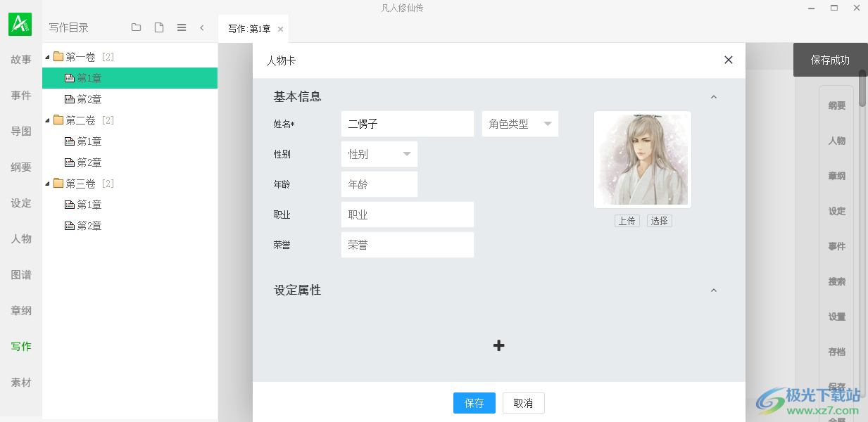Open the 故事 panel in the left sidebar
The width and height of the screenshot is (868, 422).
[x=21, y=59]
